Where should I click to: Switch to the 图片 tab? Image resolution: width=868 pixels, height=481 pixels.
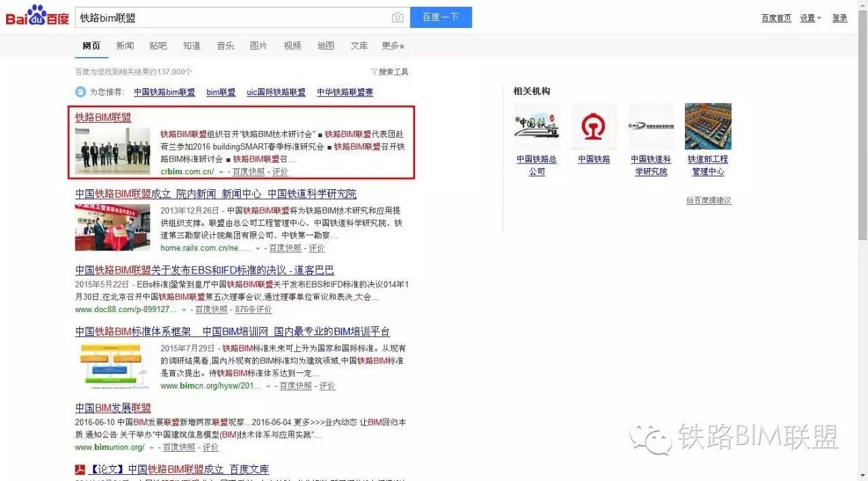pos(258,46)
